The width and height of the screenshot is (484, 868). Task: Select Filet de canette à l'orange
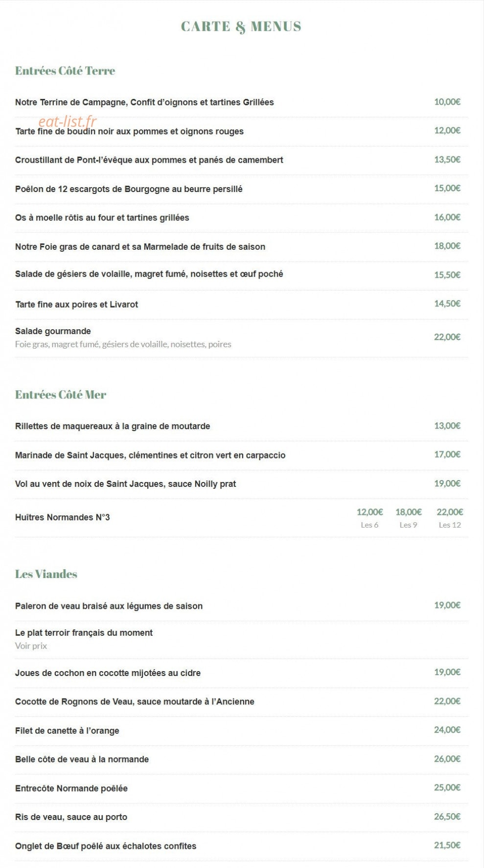tap(67, 731)
